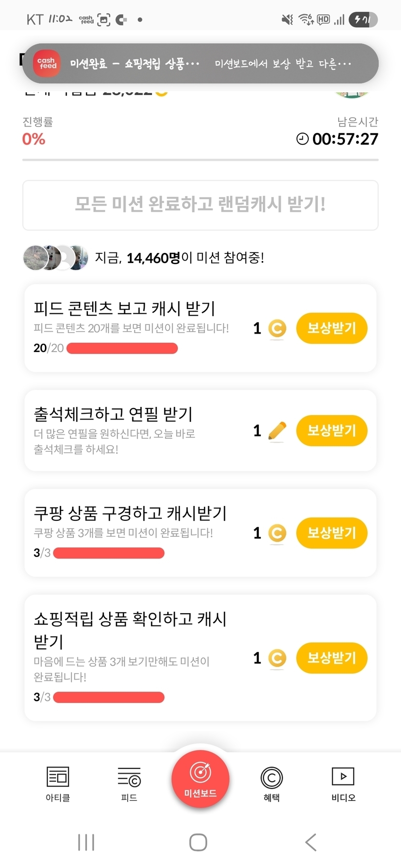
Task: Tap the 피드 콘텐츠 20/20 progress bar
Action: click(x=122, y=348)
